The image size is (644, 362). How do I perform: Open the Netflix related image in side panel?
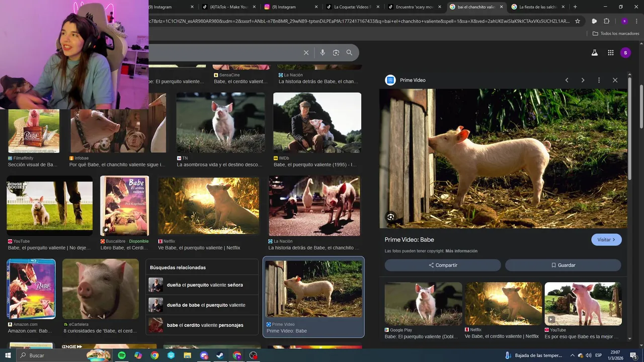(503, 304)
